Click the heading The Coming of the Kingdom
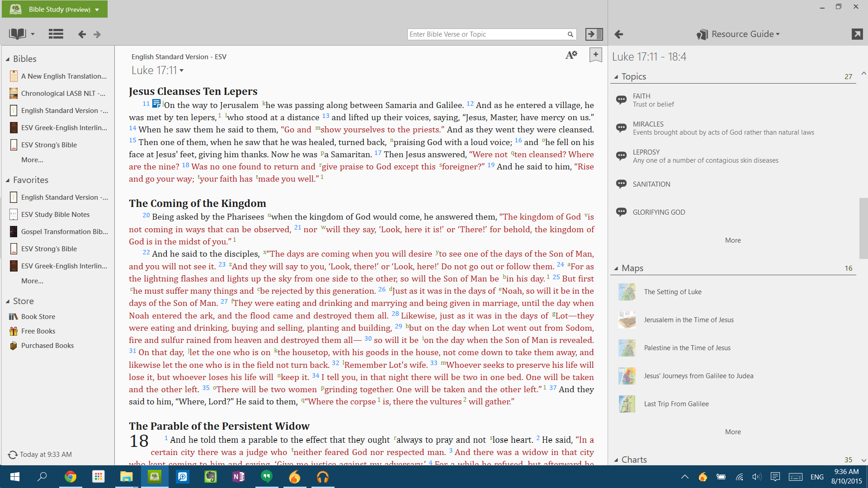The height and width of the screenshot is (488, 868). (198, 203)
